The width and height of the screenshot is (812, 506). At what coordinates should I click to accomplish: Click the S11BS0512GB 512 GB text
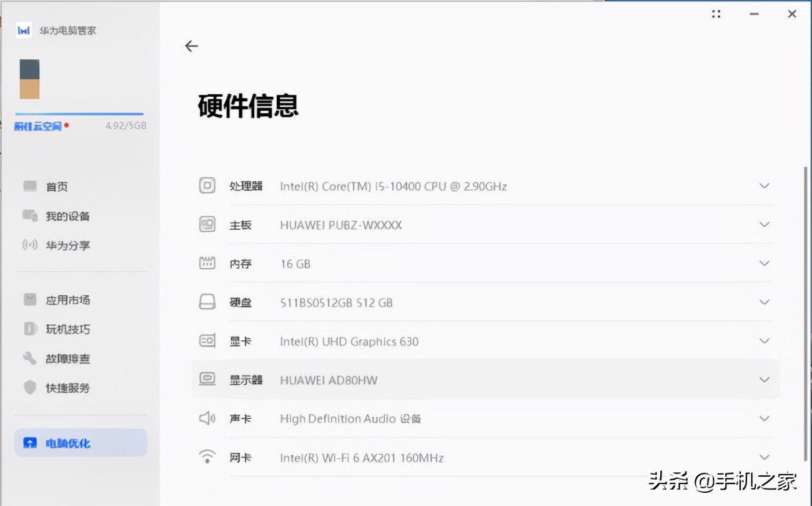pyautogui.click(x=336, y=302)
